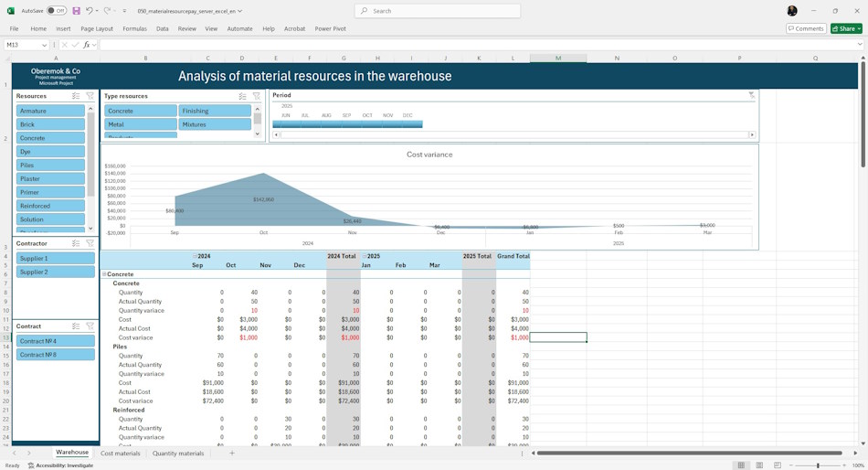Screen dimensions: 868x470
Task: Switch to Quantity materials sheet
Action: tap(178, 454)
